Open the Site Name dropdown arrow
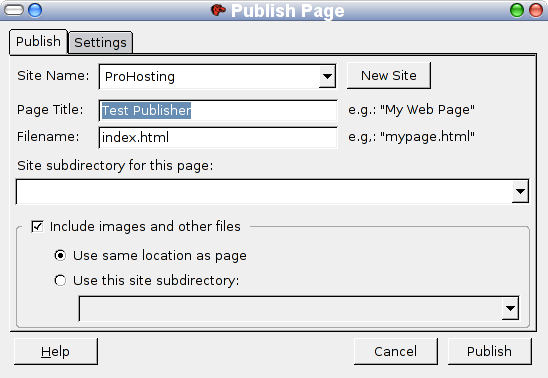 (x=327, y=76)
